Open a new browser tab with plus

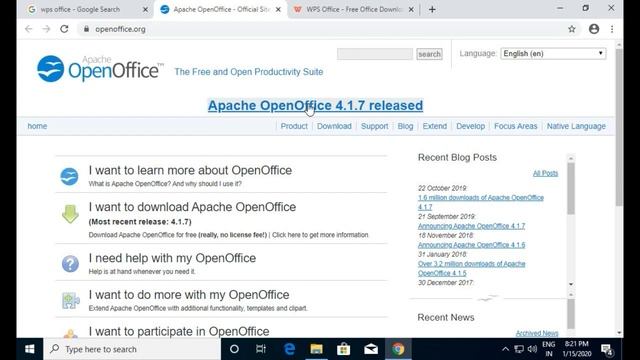click(432, 9)
